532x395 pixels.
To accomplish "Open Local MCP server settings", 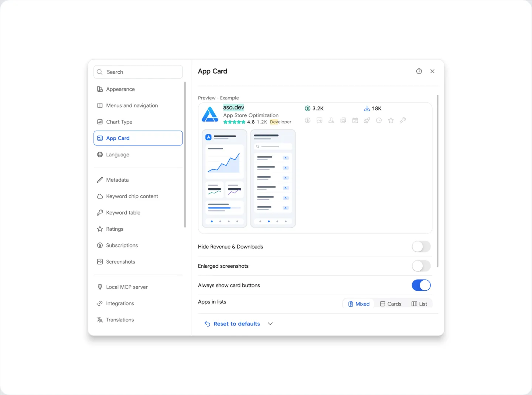I will tap(138, 287).
